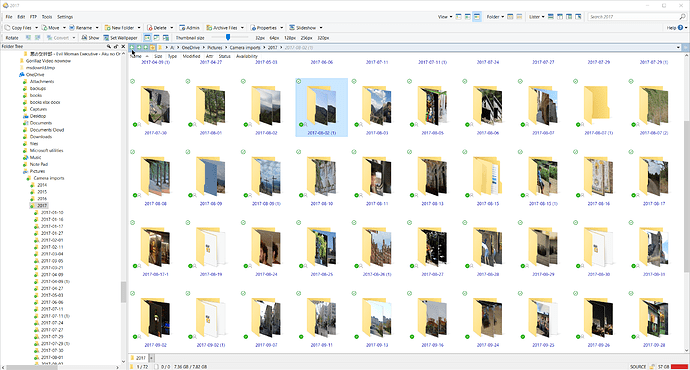Click the Delete toolbar icon
690x370 pixels.
150,28
